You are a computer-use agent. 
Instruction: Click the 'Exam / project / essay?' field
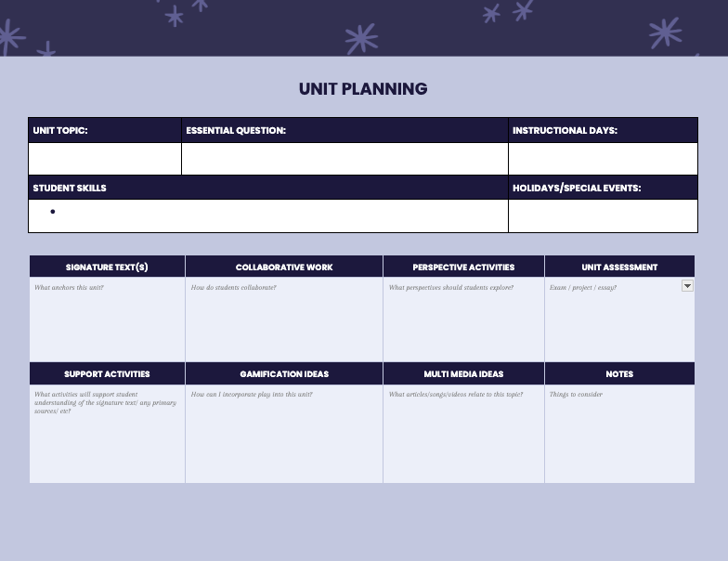click(x=583, y=288)
